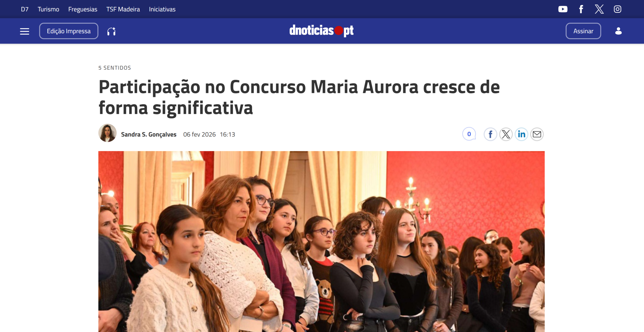
Task: Open the YouTube channel icon
Action: [563, 9]
